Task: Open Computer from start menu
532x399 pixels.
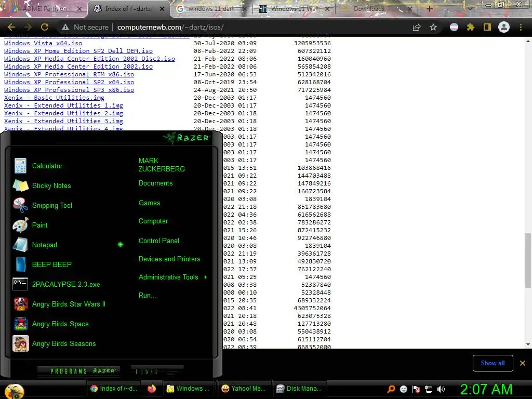Action: 153,221
